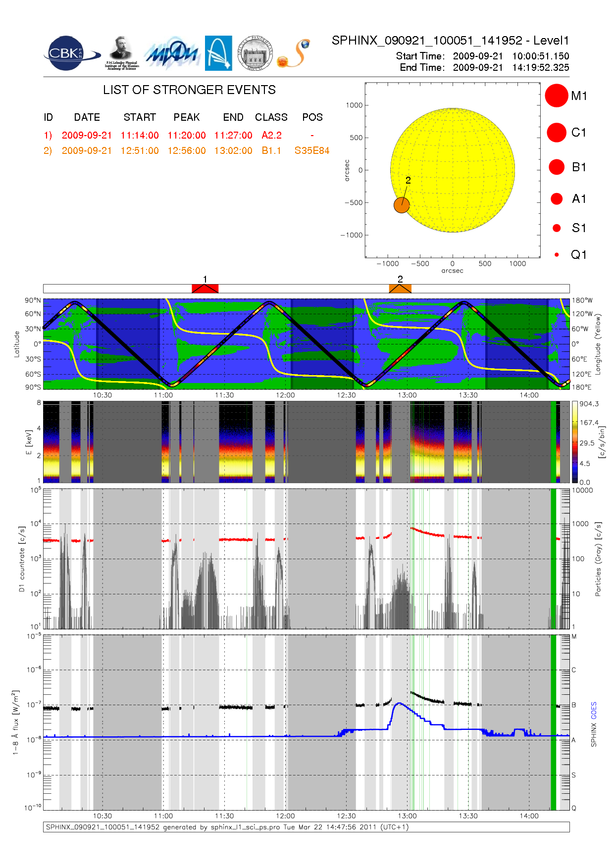Viewport: 614px width, 868px height.
Task: Click event 1 class value A2.2
Action: [x=271, y=135]
